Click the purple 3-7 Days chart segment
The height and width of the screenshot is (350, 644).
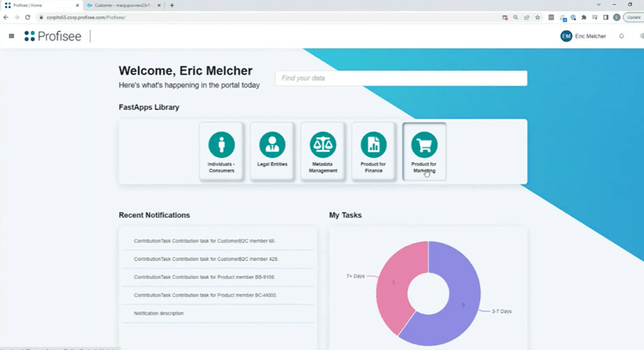463,305
